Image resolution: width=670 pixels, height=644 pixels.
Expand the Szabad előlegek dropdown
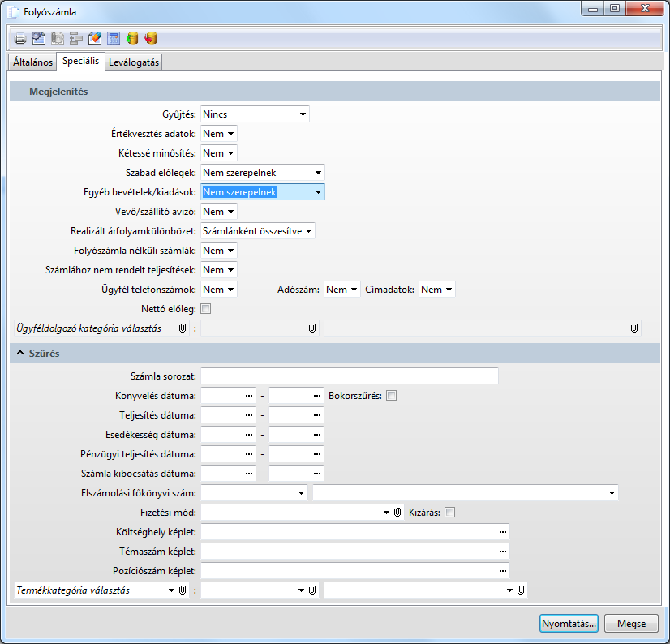click(262, 173)
